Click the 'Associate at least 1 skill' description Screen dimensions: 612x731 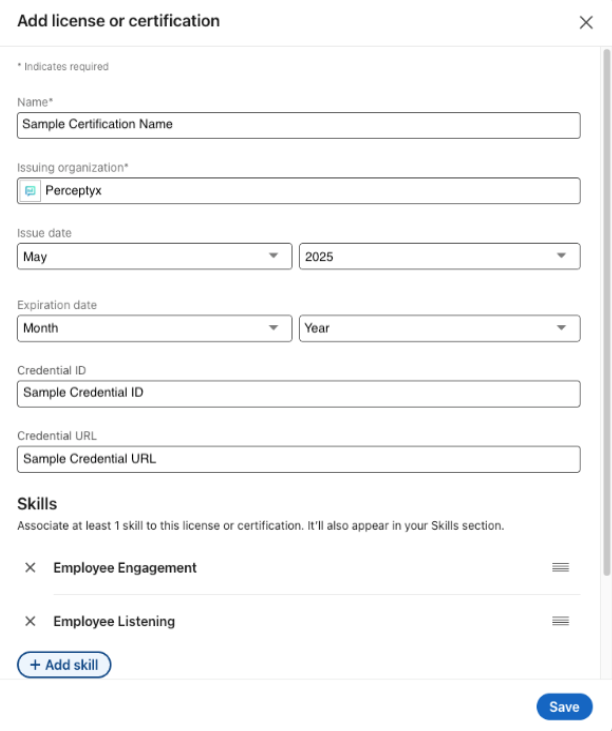click(x=261, y=526)
